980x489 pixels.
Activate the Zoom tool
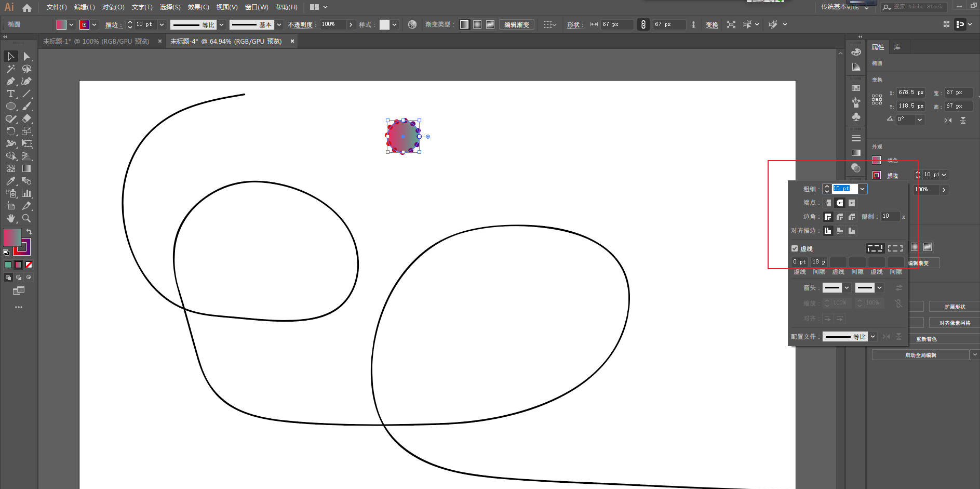click(x=26, y=218)
